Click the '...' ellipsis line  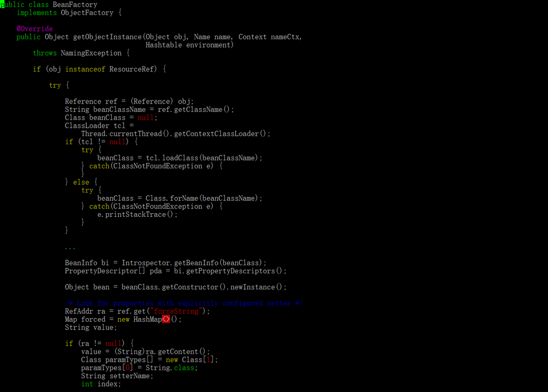[70, 249]
